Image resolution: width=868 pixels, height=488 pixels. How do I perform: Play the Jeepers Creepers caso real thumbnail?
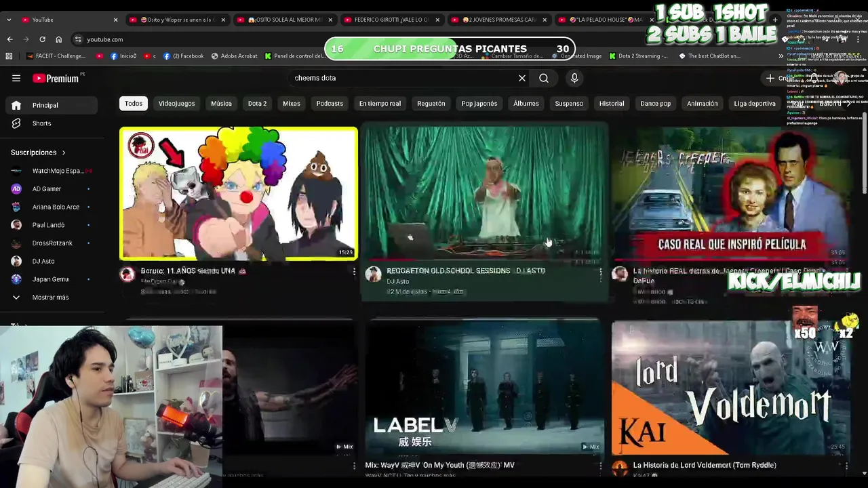[x=731, y=193]
